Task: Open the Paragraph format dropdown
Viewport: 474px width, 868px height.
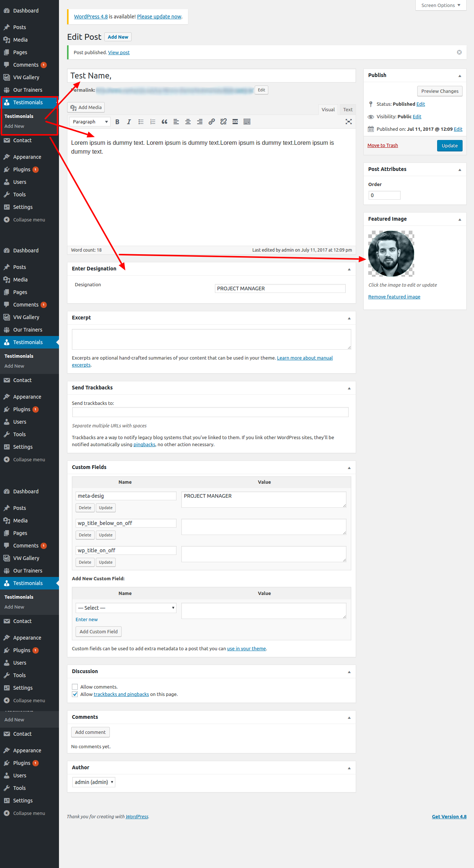Action: click(90, 122)
